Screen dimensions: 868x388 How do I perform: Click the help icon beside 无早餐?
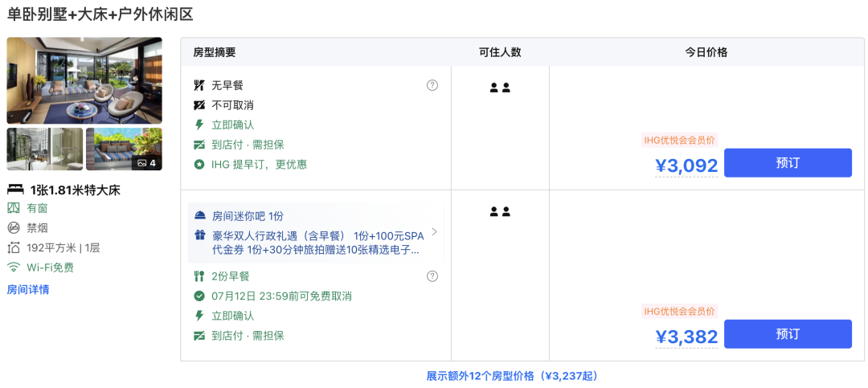(x=432, y=85)
